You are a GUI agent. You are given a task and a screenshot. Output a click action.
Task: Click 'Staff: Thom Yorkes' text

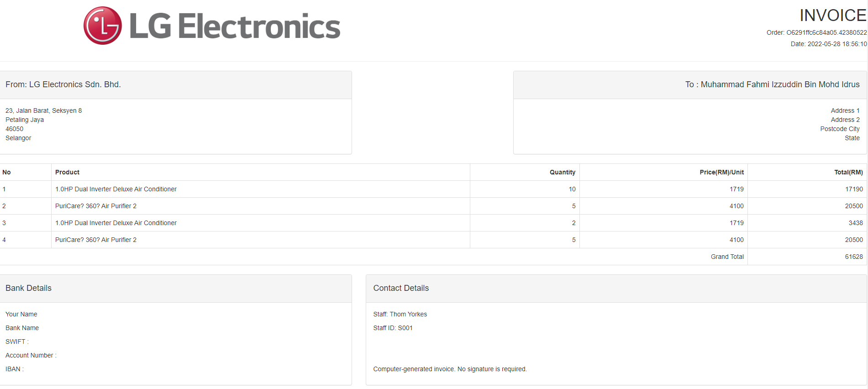coord(400,314)
